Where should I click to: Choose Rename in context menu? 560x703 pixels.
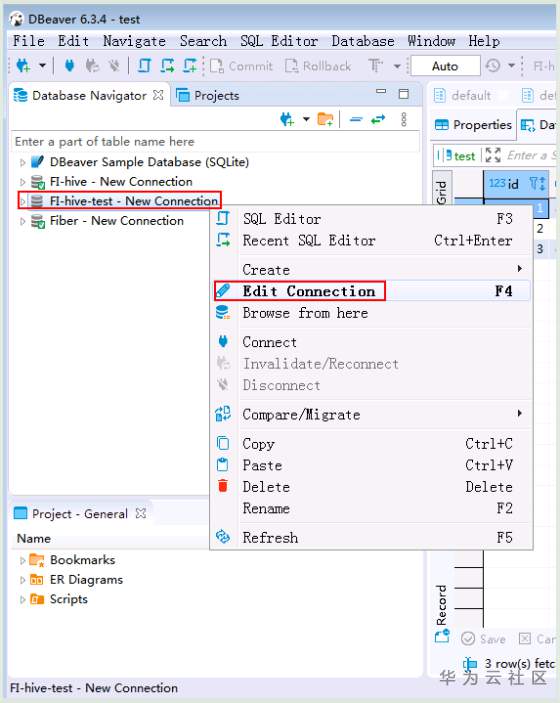click(x=371, y=508)
